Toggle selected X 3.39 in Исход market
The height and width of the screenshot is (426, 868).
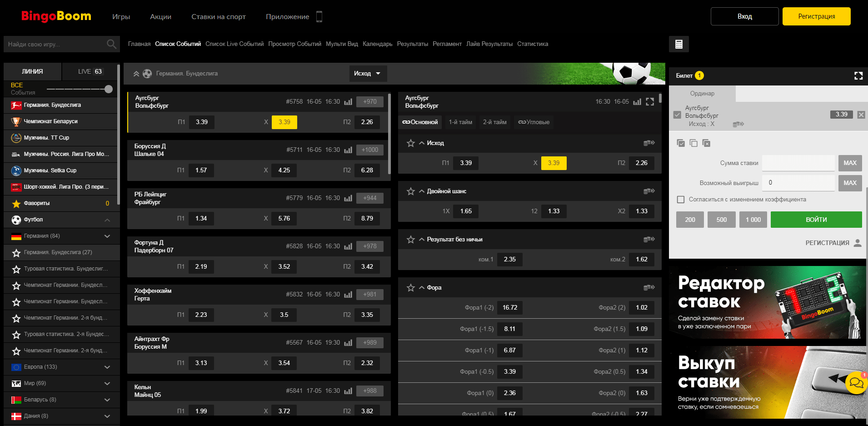[554, 163]
